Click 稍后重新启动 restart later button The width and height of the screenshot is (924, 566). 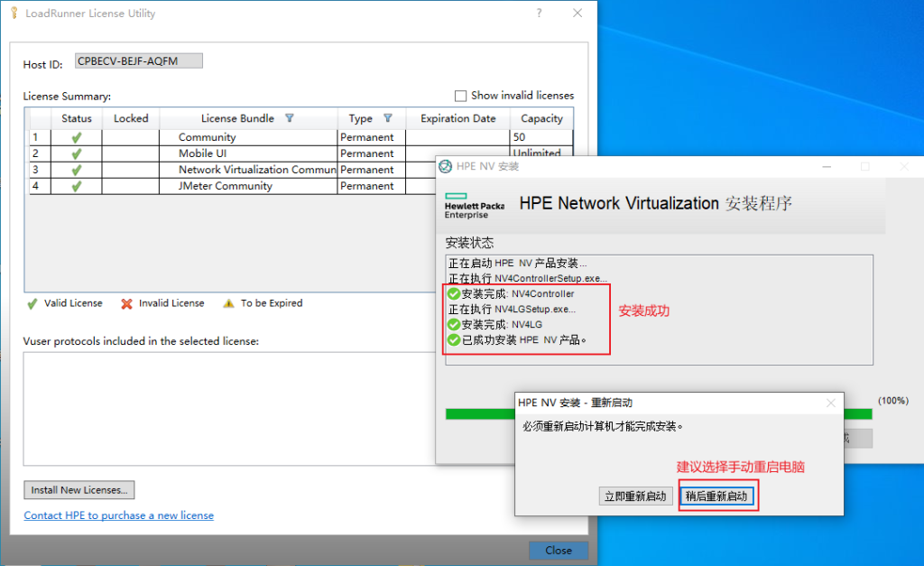click(x=716, y=496)
